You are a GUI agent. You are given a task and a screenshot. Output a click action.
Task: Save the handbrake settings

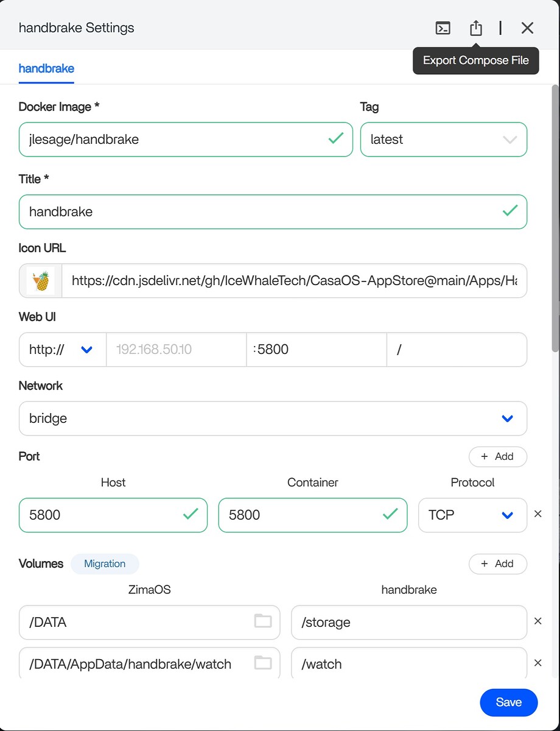pos(509,702)
